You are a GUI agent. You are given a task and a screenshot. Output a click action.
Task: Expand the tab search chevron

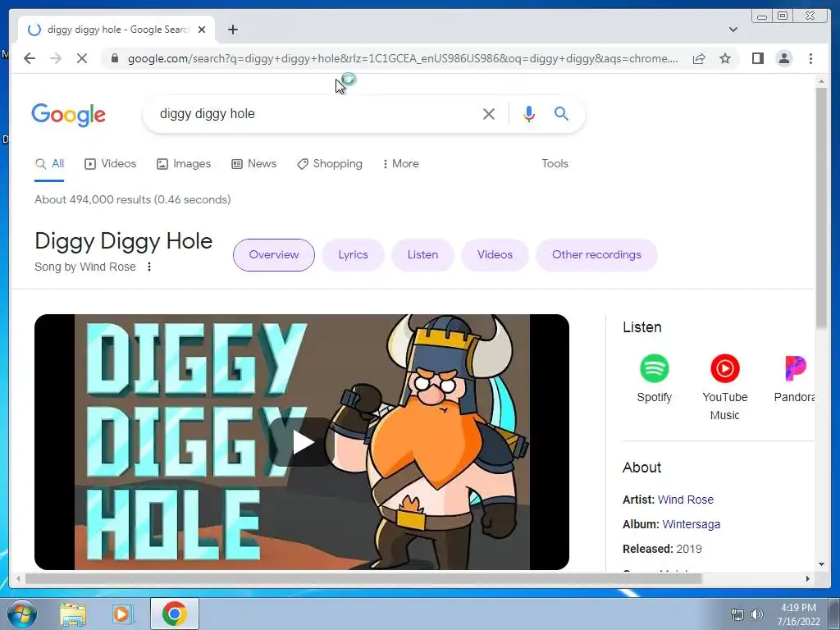click(x=733, y=30)
